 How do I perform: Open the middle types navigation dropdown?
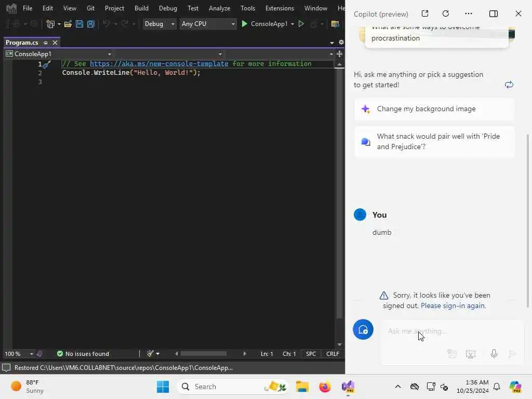[x=169, y=54]
